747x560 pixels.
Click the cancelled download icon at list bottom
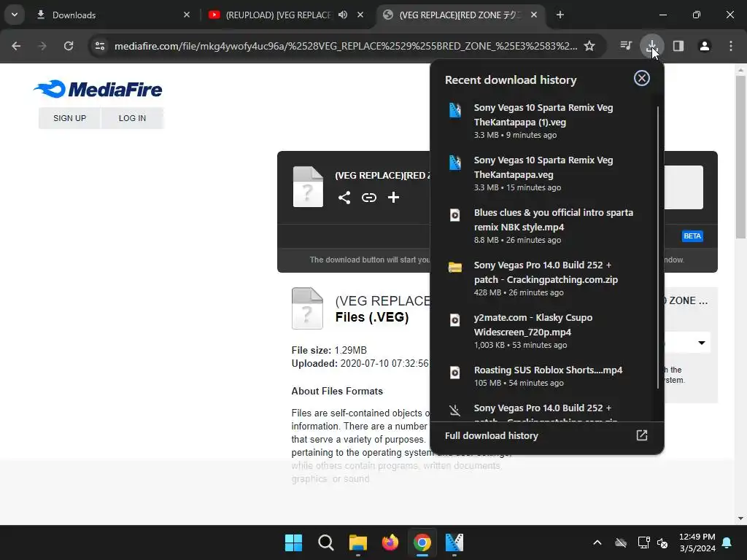[x=455, y=410]
